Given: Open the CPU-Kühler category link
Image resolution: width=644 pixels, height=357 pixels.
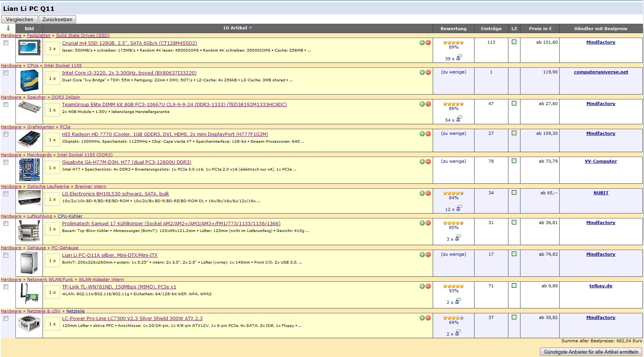Looking at the screenshot, I should [x=70, y=216].
